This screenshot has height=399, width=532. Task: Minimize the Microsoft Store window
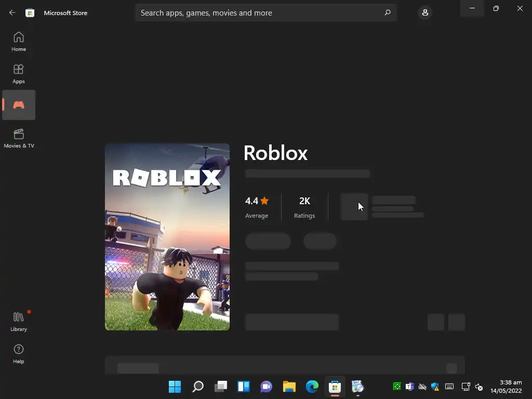click(472, 8)
